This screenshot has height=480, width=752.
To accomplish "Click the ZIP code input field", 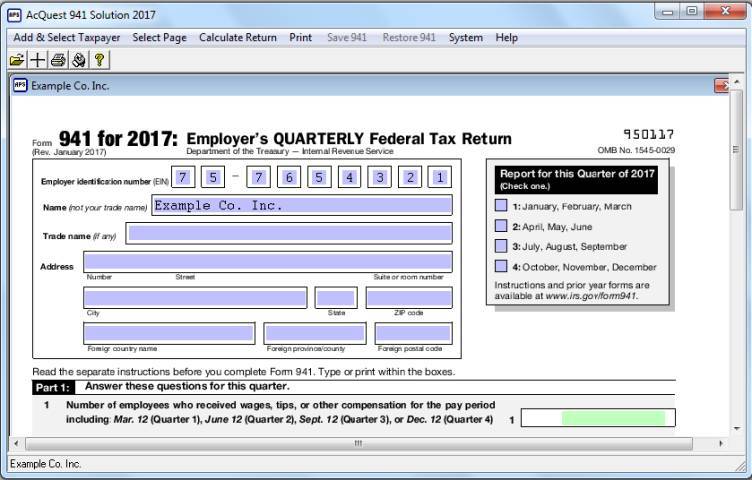I will (409, 298).
